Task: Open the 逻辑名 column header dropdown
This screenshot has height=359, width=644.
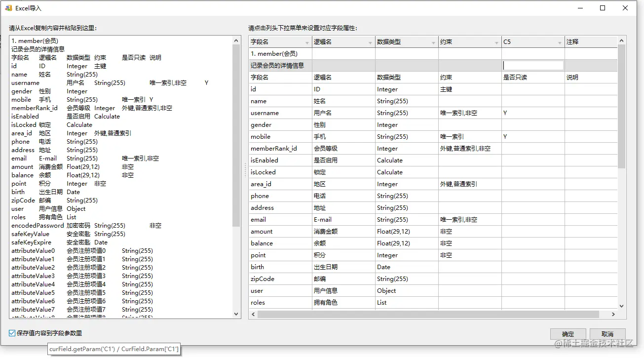Action: pyautogui.click(x=370, y=42)
